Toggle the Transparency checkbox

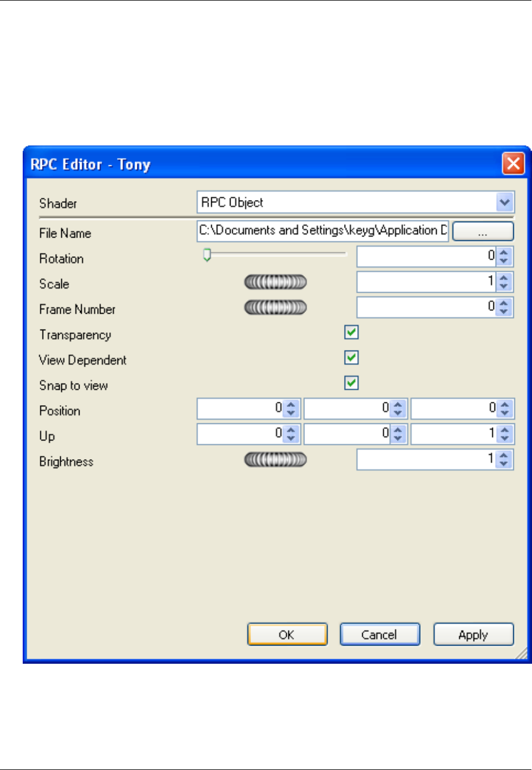coord(351,332)
